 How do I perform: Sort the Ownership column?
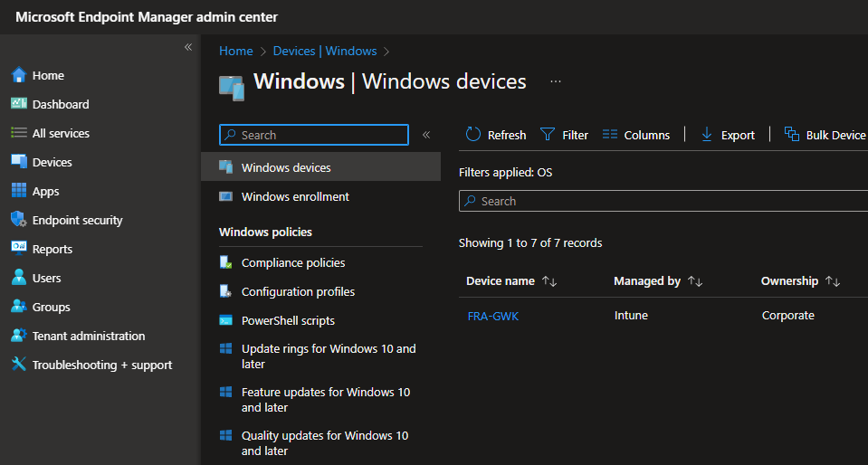[833, 281]
